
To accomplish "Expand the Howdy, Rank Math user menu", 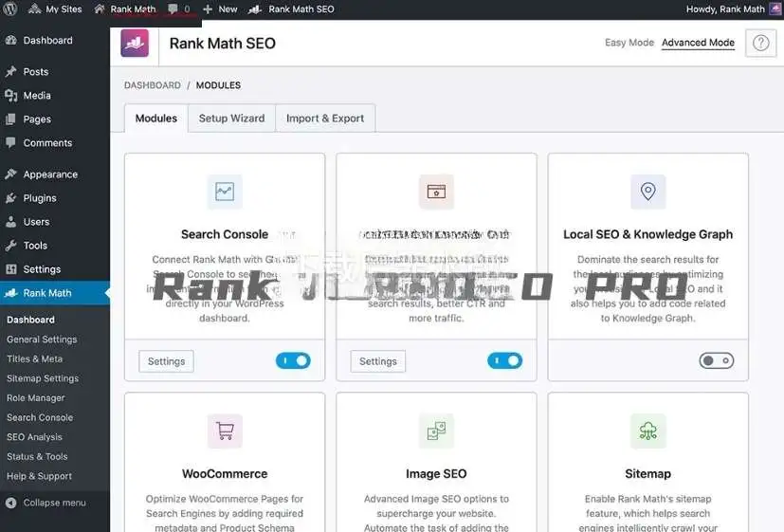I will (x=725, y=9).
